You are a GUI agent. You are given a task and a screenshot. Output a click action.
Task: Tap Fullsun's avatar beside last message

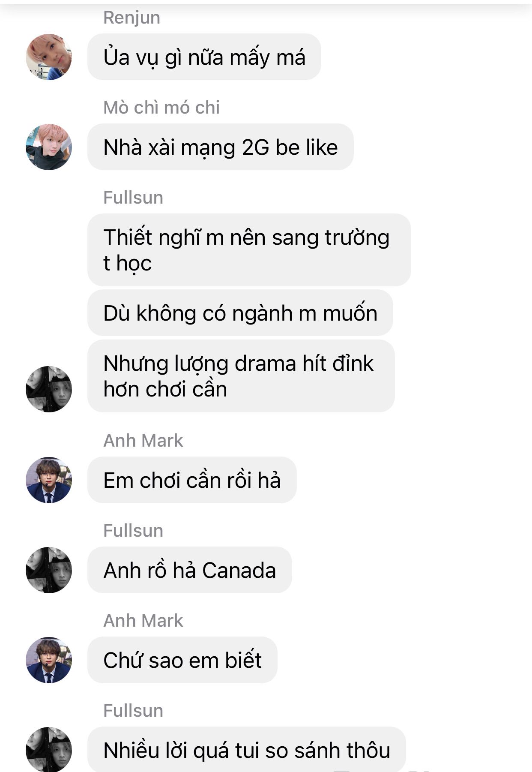49,750
